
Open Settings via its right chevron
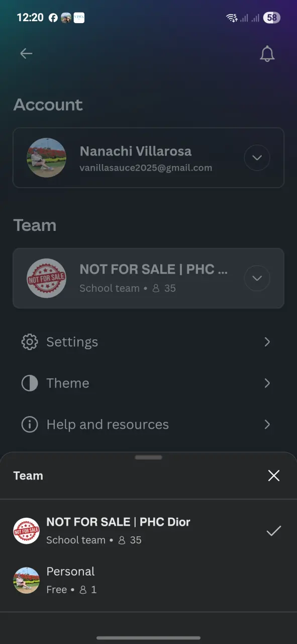[x=267, y=342]
